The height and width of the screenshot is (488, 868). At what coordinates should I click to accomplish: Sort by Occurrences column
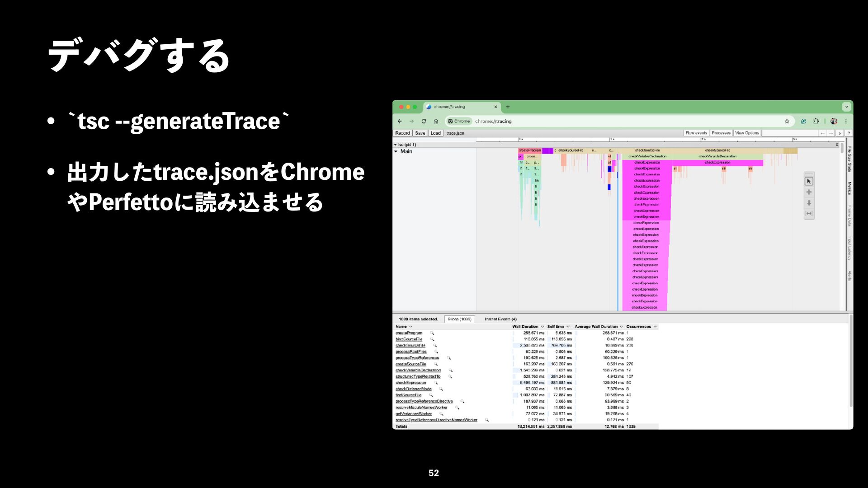click(x=641, y=326)
